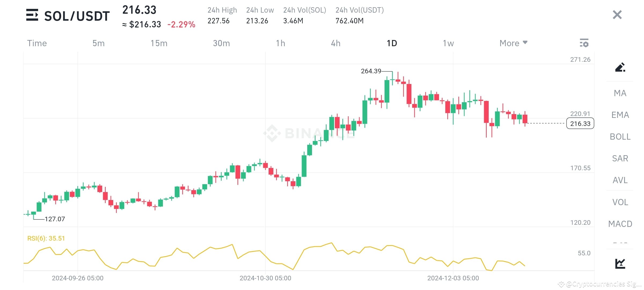Screen dimensions: 644x290
Task: Click the current price label 216.33
Action: 580,124
